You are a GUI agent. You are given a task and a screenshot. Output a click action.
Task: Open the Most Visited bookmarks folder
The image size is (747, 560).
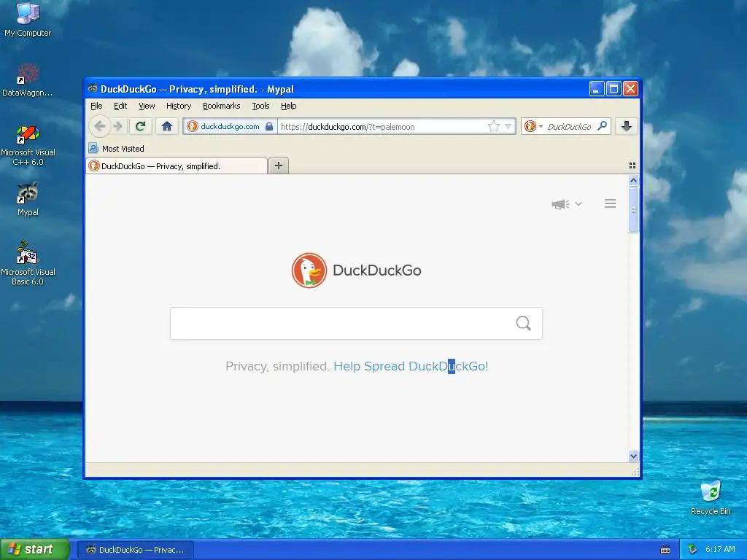[116, 149]
